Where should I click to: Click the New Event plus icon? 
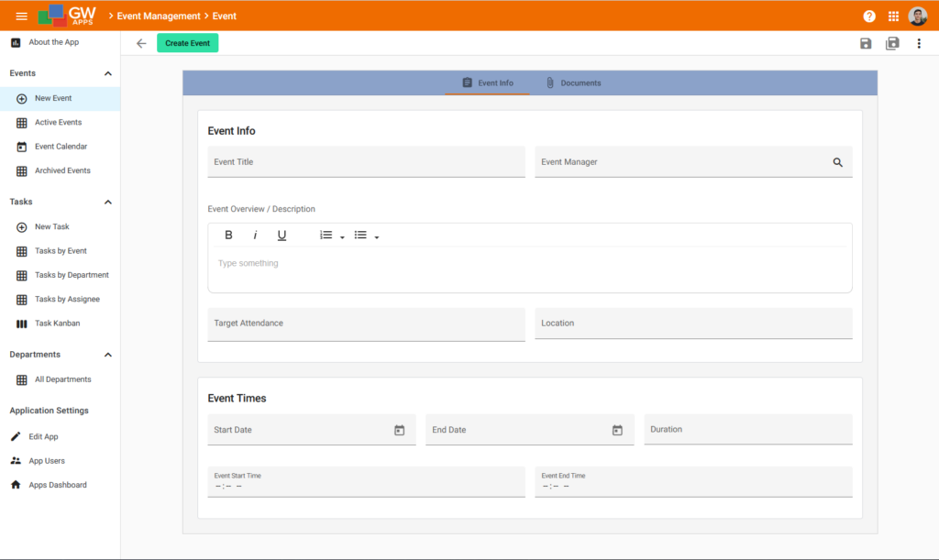coord(22,99)
